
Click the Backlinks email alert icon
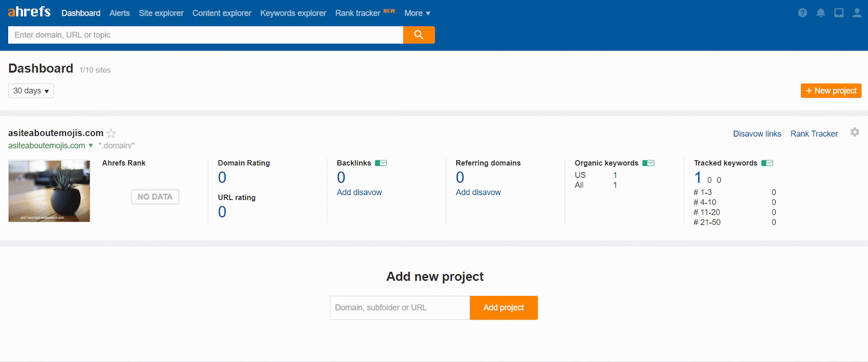pyautogui.click(x=381, y=163)
